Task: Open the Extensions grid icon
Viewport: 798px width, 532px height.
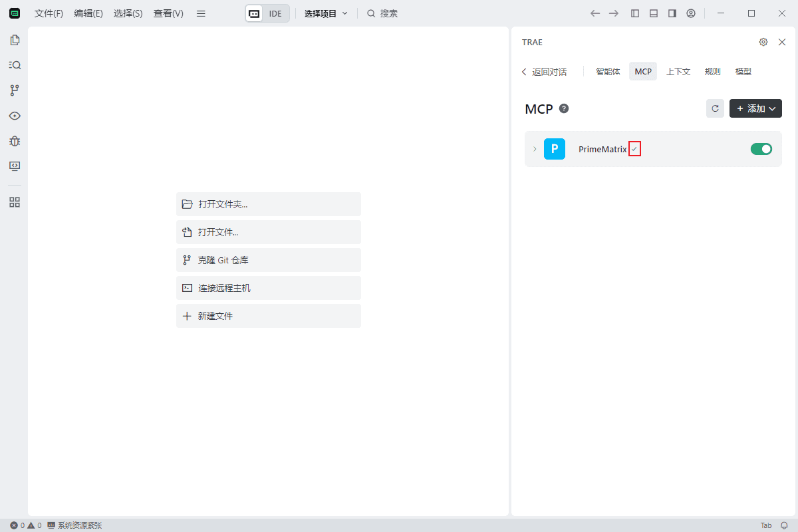Action: 15,202
